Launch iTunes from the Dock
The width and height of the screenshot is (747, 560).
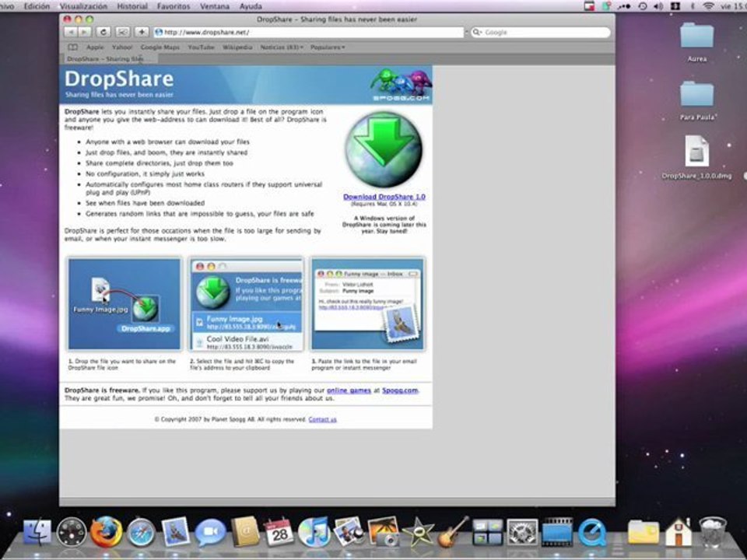[314, 532]
